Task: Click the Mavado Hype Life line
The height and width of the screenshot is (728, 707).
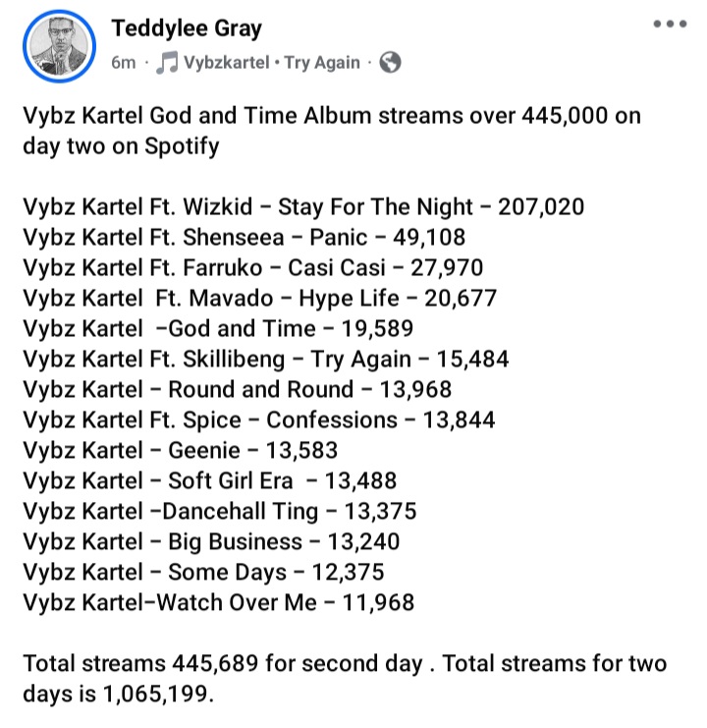Action: (x=260, y=298)
